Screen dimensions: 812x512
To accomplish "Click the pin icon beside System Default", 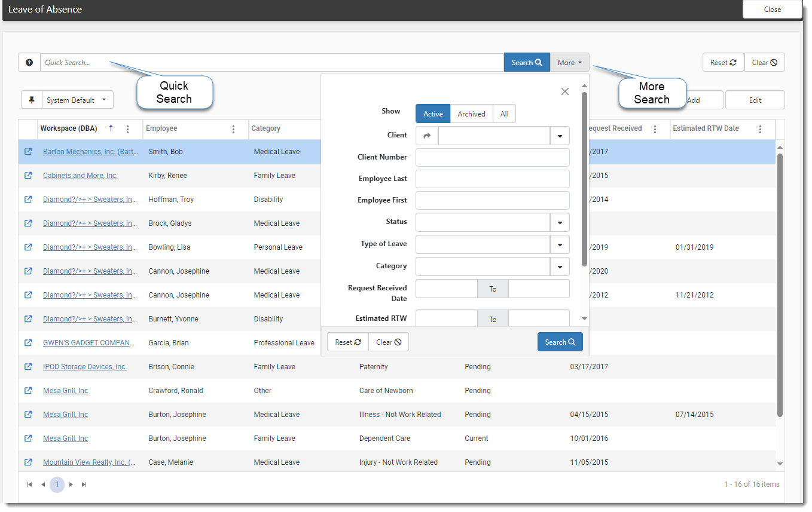I will [32, 100].
